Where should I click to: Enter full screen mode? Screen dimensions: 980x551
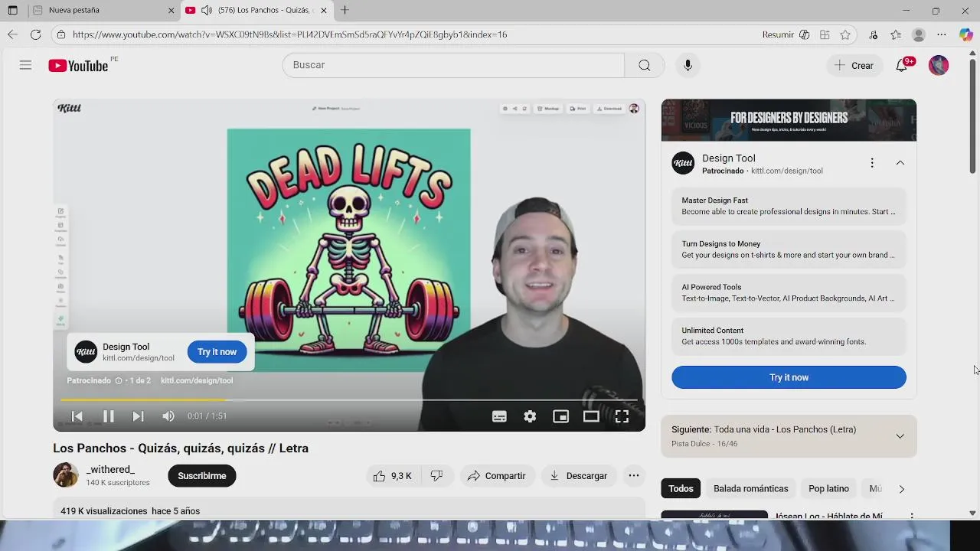point(622,416)
